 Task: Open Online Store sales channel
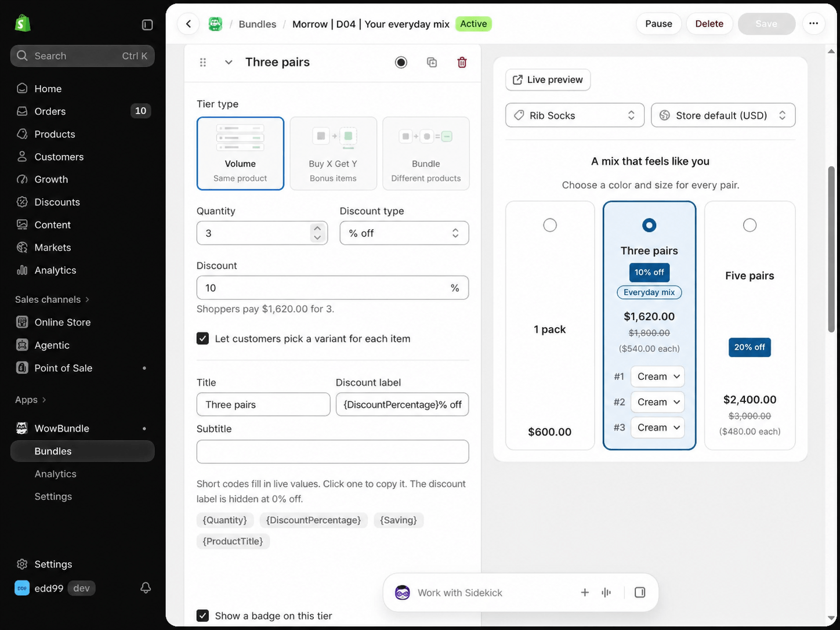click(82, 322)
